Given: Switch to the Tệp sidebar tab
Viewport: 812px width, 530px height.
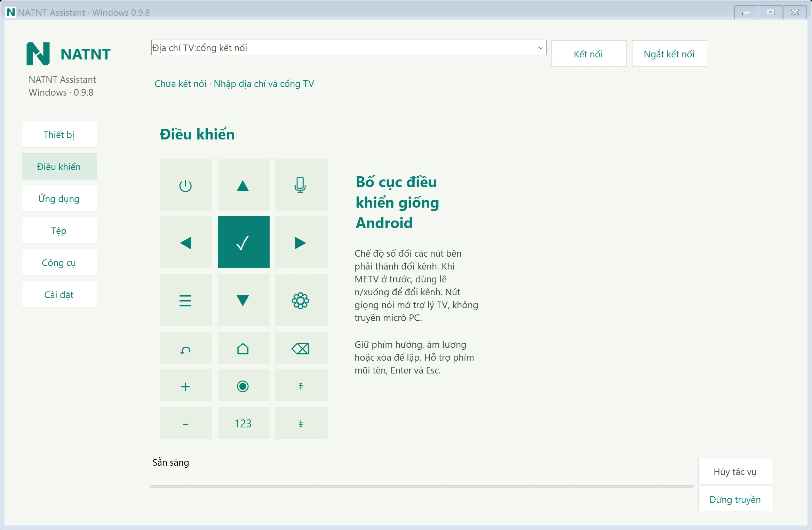Looking at the screenshot, I should 59,230.
